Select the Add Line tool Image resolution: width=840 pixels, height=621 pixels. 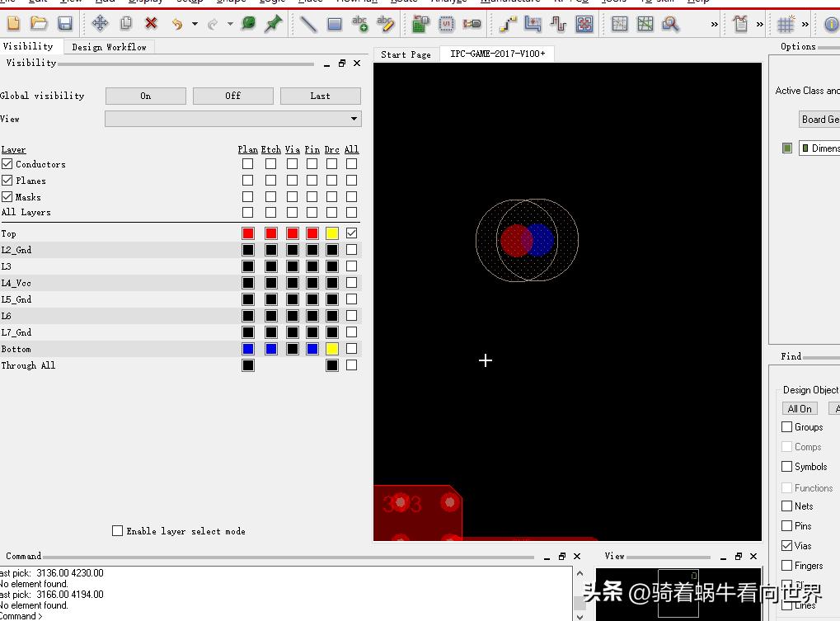pos(308,24)
